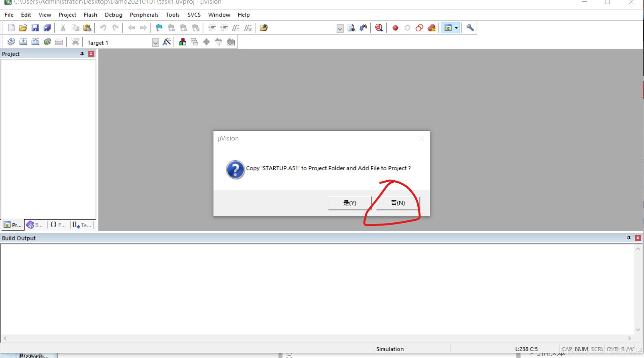Click the Kill all breakpoints icon
The width and height of the screenshot is (644, 358).
432,28
